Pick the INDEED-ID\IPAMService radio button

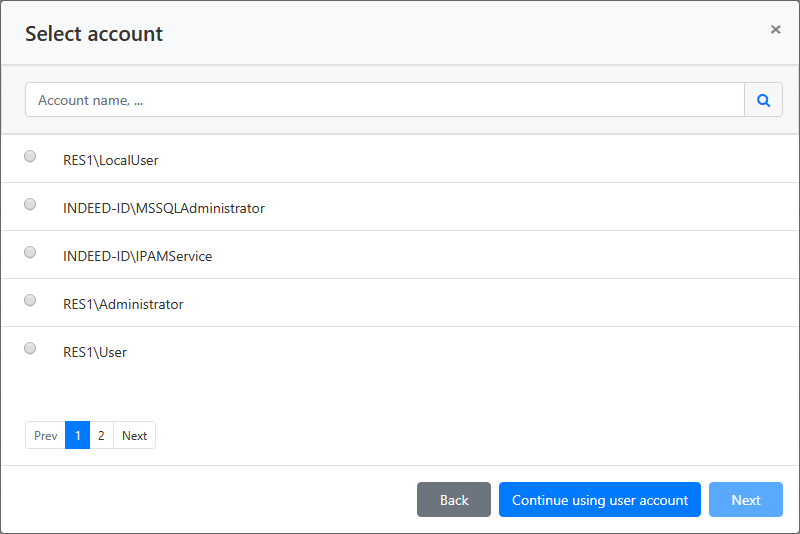pos(30,252)
